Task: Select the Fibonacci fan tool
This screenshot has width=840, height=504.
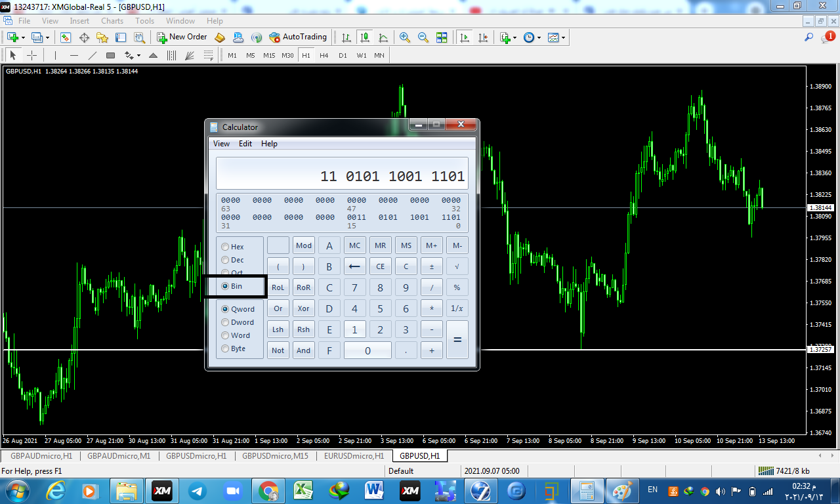Action: (190, 55)
